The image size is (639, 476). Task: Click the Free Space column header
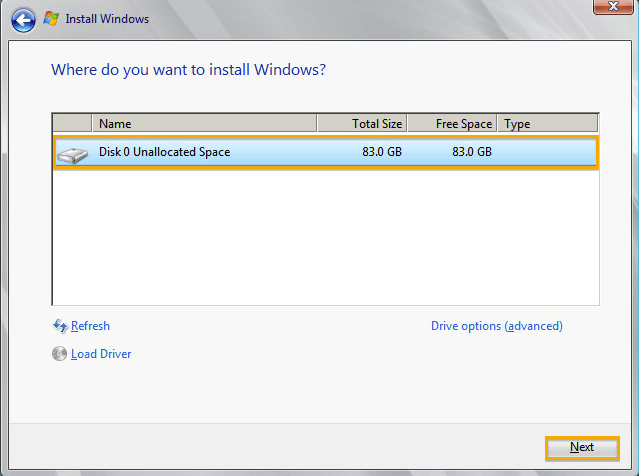[452, 124]
